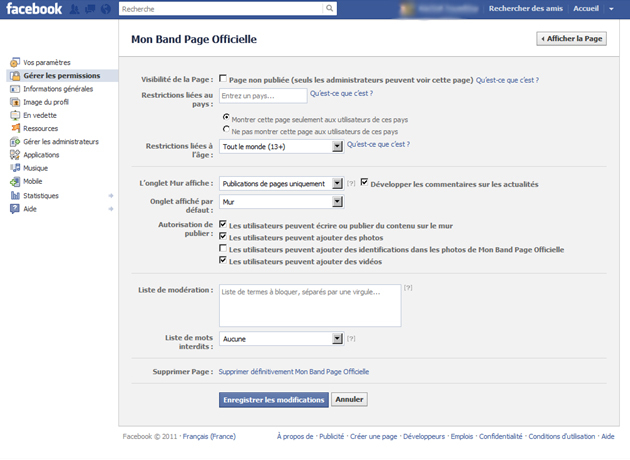Image resolution: width=630 pixels, height=460 pixels.
Task: Uncheck users can write on the wall
Action: point(223,224)
